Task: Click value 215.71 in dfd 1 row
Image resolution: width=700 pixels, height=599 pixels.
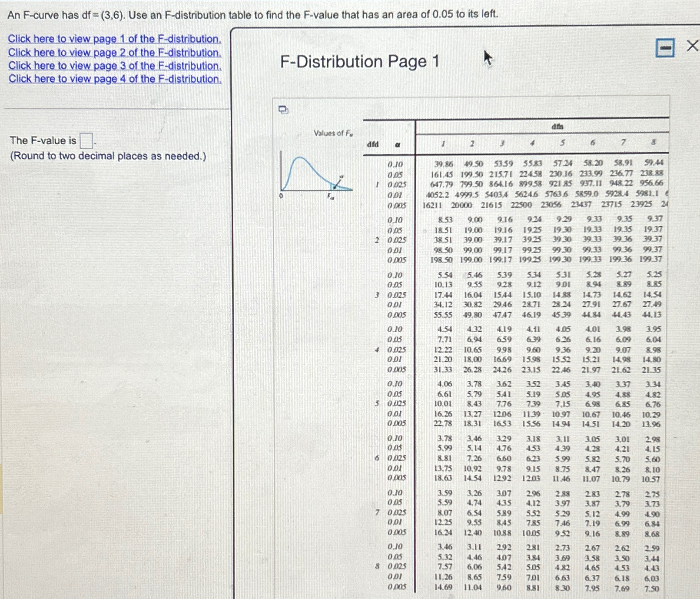Action: [501, 174]
